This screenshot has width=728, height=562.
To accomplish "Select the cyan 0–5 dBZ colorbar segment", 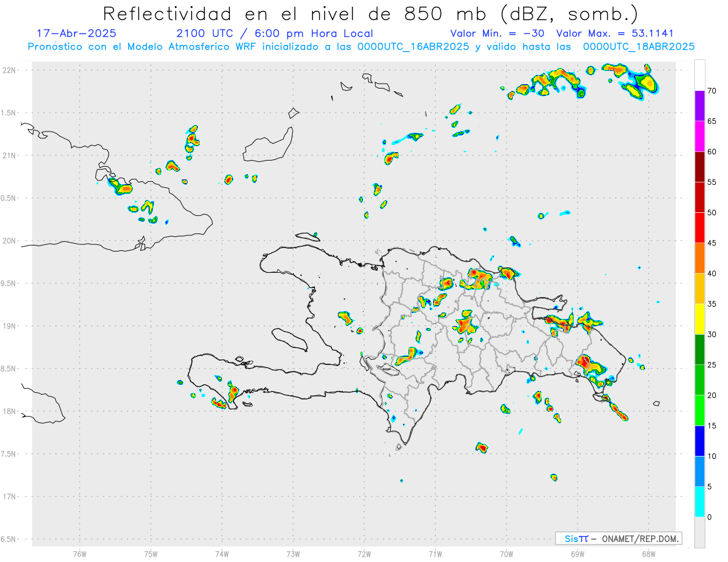I will pyautogui.click(x=699, y=502).
